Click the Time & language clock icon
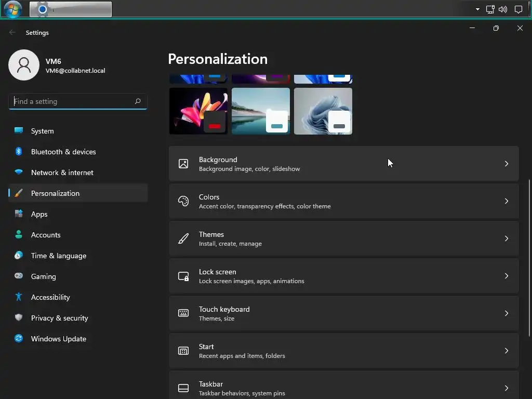 (x=19, y=255)
